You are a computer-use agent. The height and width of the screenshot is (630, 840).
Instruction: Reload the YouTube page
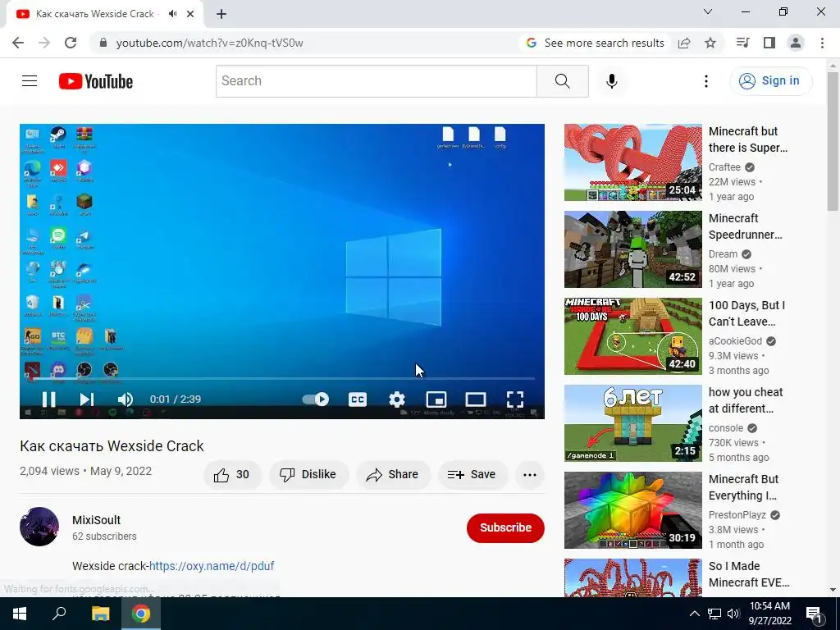click(x=71, y=43)
